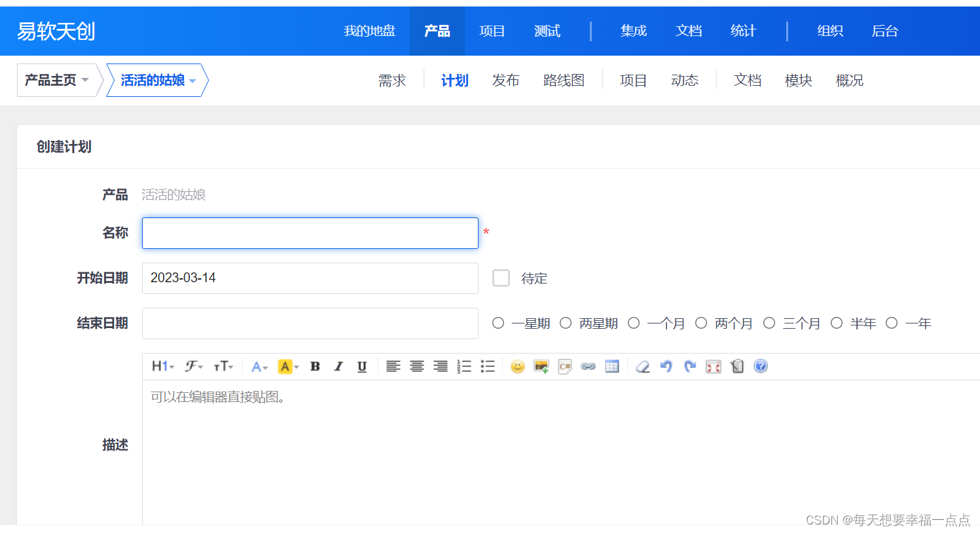Choose the 三个月 duration radio button
Image resolution: width=980 pixels, height=533 pixels.
769,323
